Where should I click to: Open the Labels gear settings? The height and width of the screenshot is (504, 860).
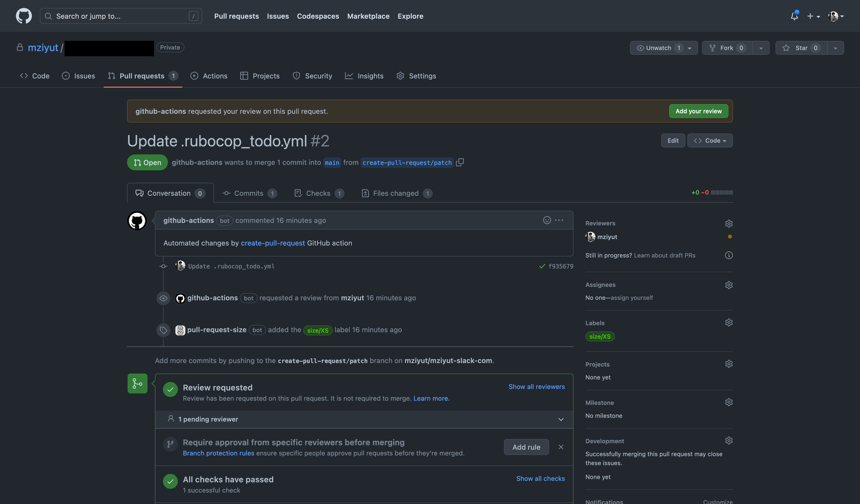(729, 322)
